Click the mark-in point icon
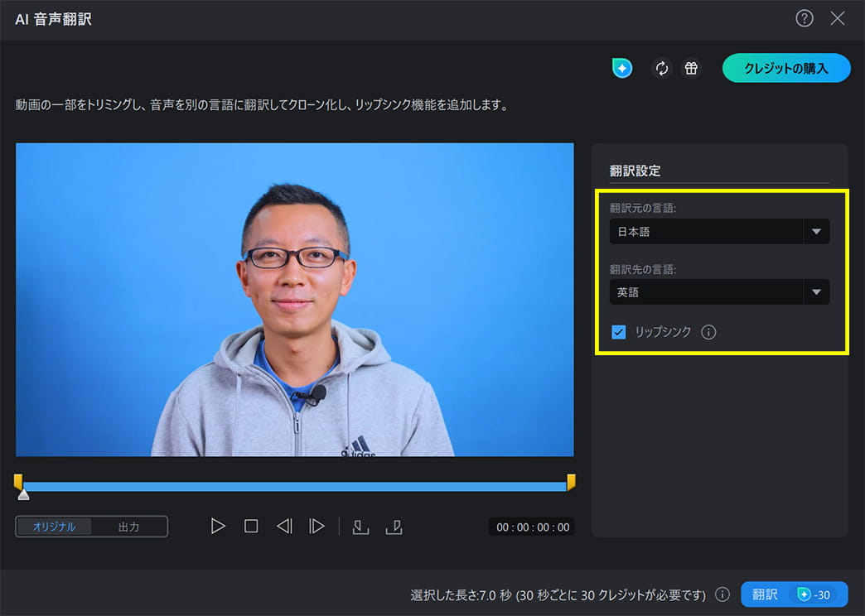 360,526
